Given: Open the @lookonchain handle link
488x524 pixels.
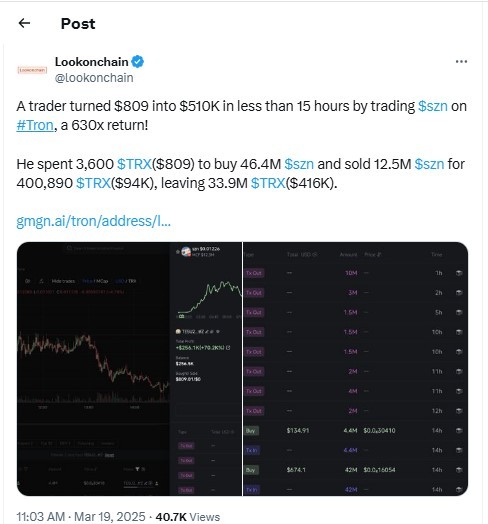Looking at the screenshot, I should point(94,78).
